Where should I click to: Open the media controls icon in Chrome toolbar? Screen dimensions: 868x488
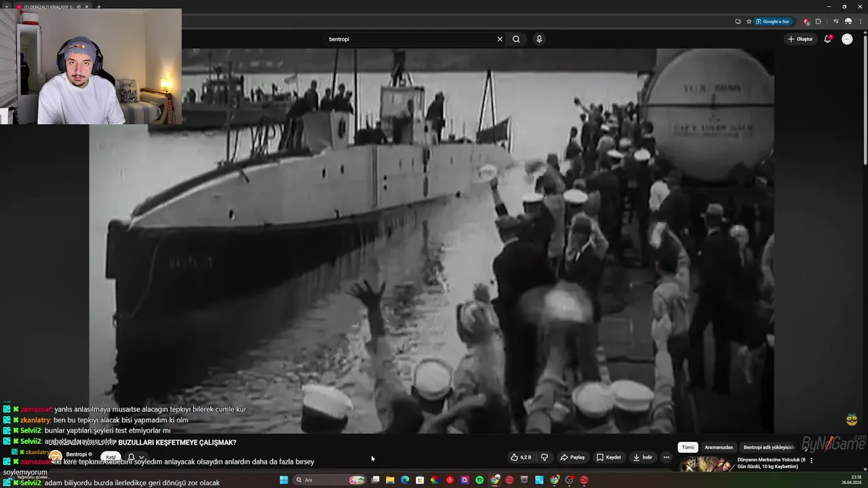836,22
